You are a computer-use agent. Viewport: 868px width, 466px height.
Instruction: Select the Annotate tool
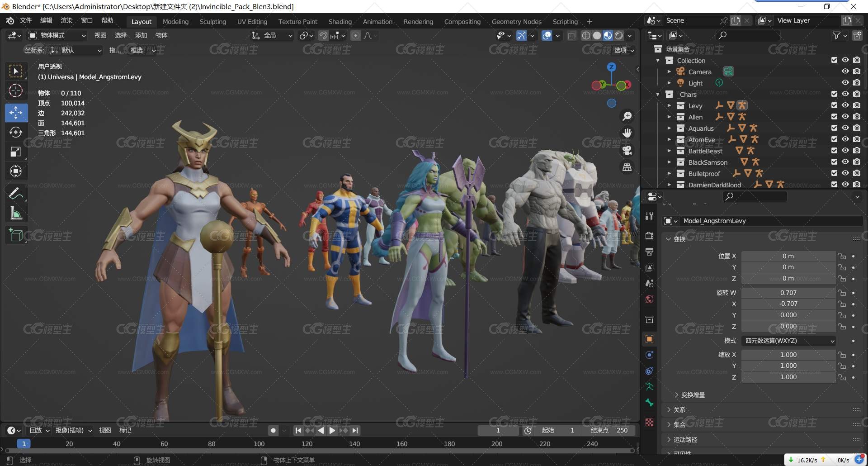click(16, 193)
